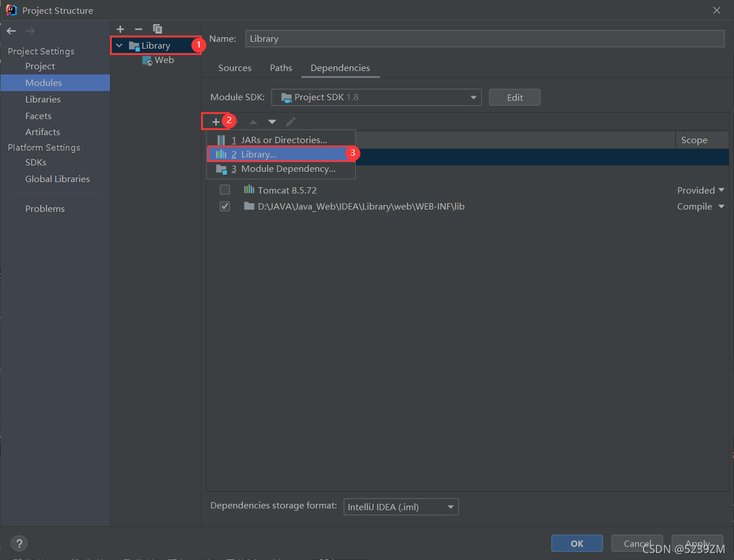
Task: Open Global Libraries settings
Action: [x=57, y=179]
